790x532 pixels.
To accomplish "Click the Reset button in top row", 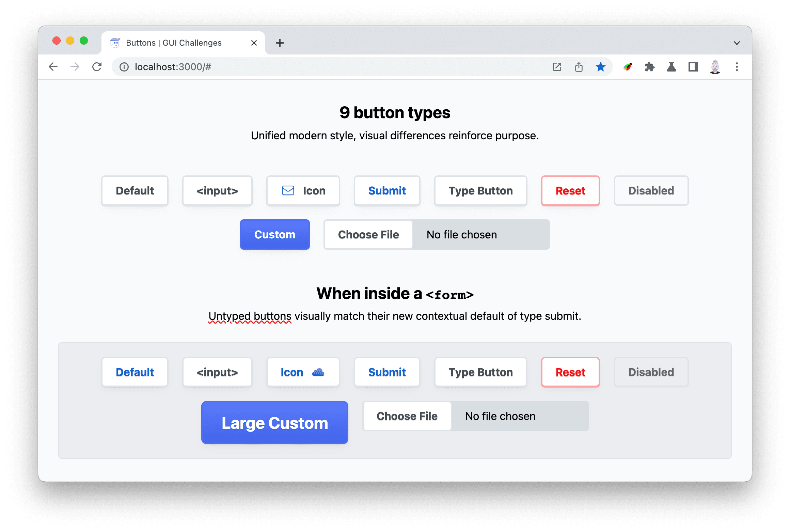I will coord(570,191).
